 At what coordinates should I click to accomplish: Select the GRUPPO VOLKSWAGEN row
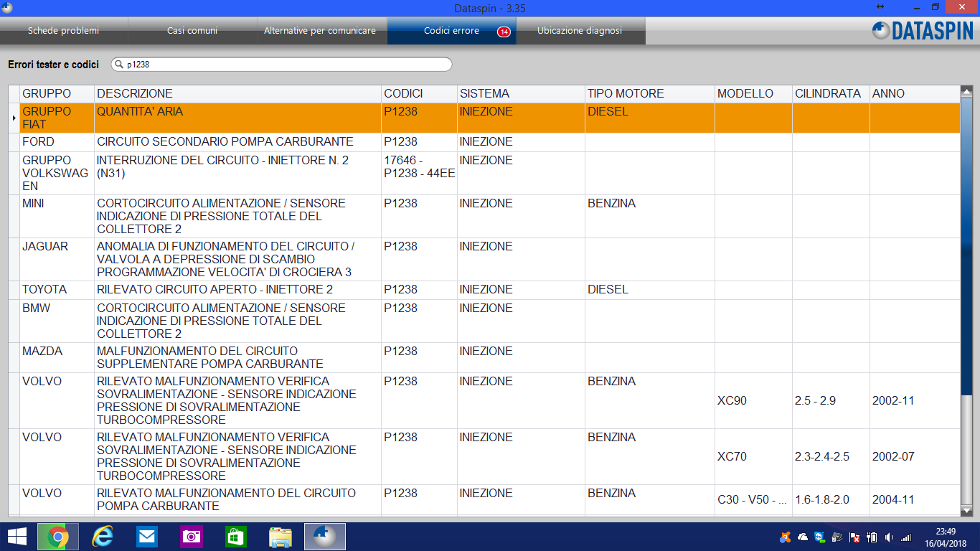click(x=484, y=173)
